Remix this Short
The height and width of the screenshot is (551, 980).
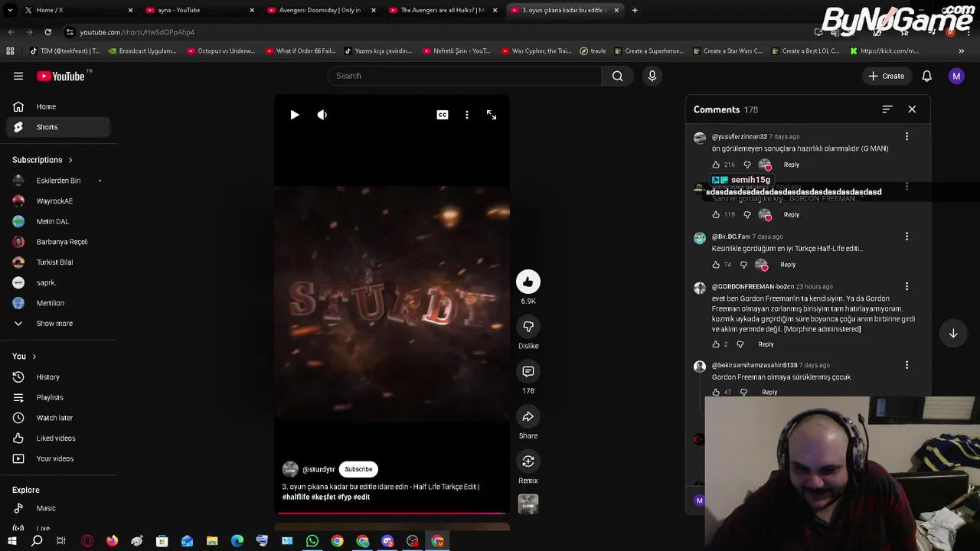(x=528, y=461)
